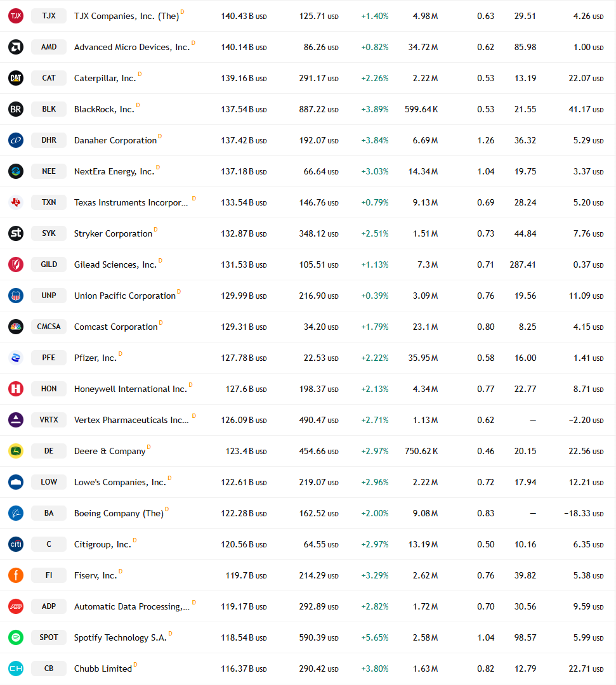Open Boeing Company (The) link
This screenshot has width=616, height=685.
[119, 513]
